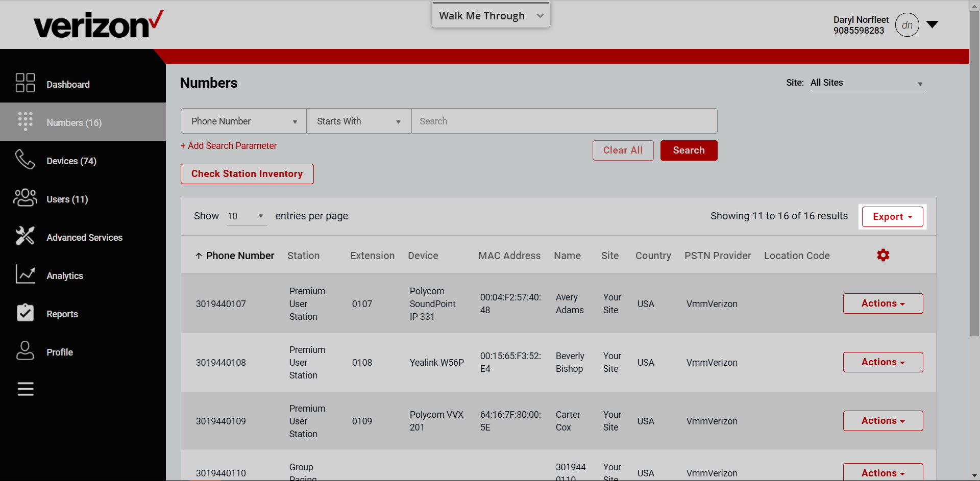Open Actions for 3019440107
The height and width of the screenshot is (481, 980).
click(x=883, y=303)
